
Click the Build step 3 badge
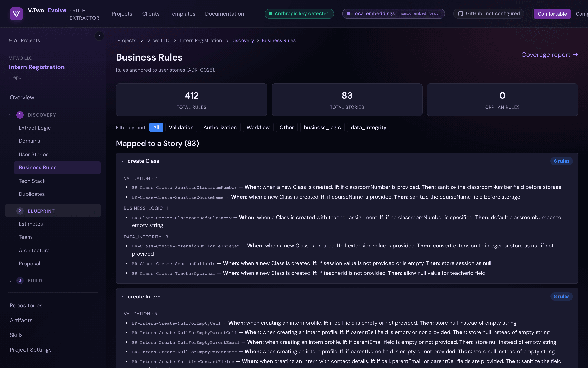coord(20,280)
